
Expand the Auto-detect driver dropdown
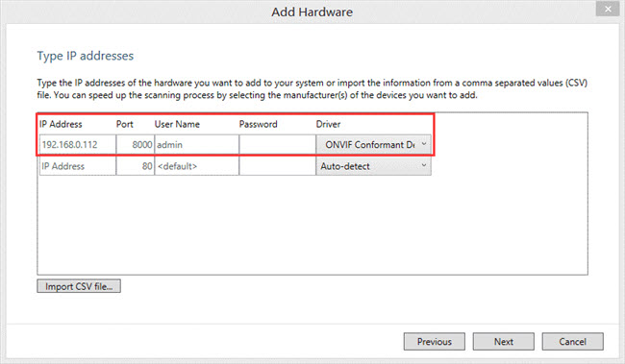tap(373, 166)
